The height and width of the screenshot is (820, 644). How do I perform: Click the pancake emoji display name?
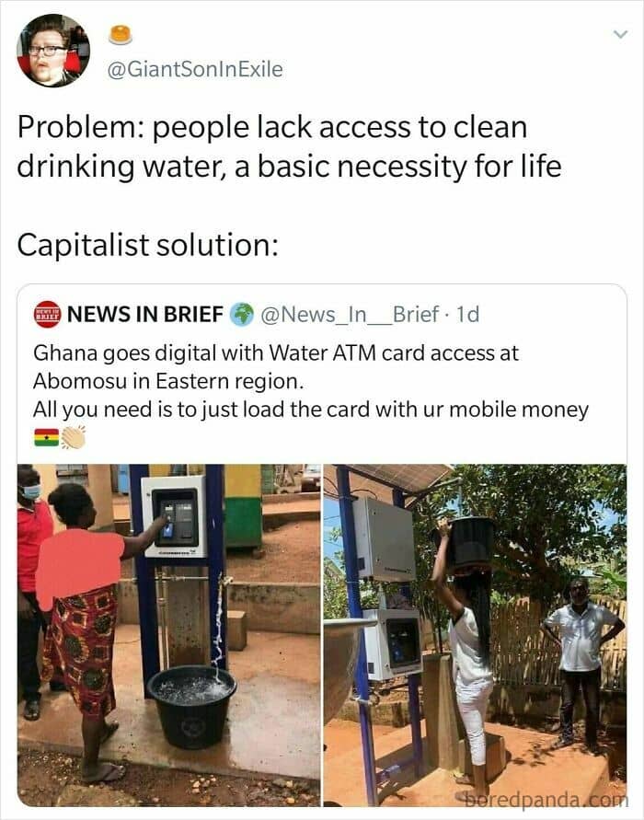click(x=121, y=35)
